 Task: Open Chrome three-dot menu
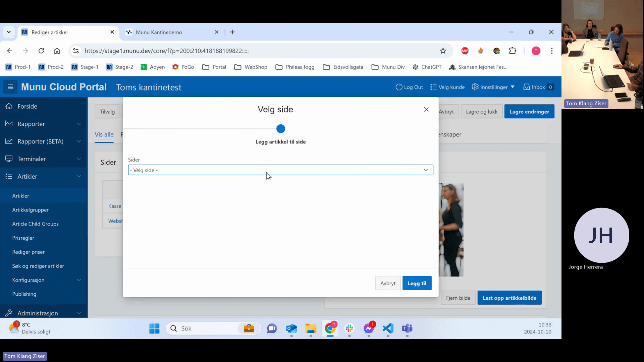[552, 51]
